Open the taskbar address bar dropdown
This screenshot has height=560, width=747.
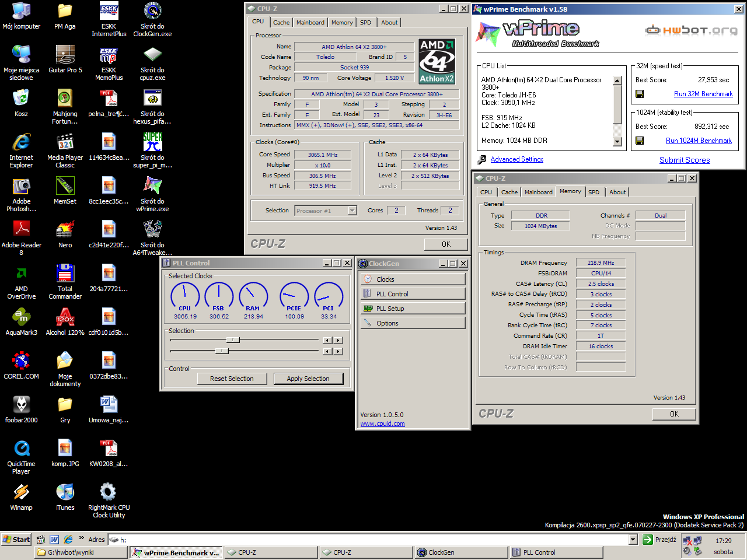point(633,540)
